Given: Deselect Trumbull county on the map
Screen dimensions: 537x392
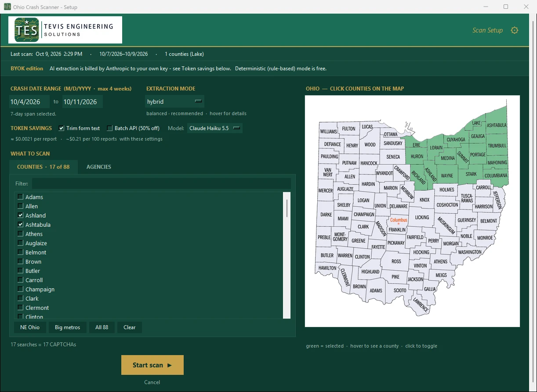Looking at the screenshot, I should 497,145.
